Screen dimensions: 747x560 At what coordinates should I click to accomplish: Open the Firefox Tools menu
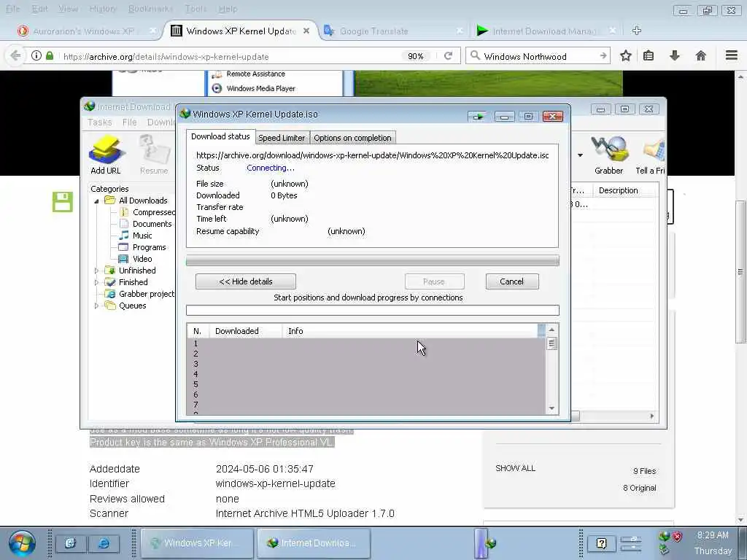(x=196, y=9)
